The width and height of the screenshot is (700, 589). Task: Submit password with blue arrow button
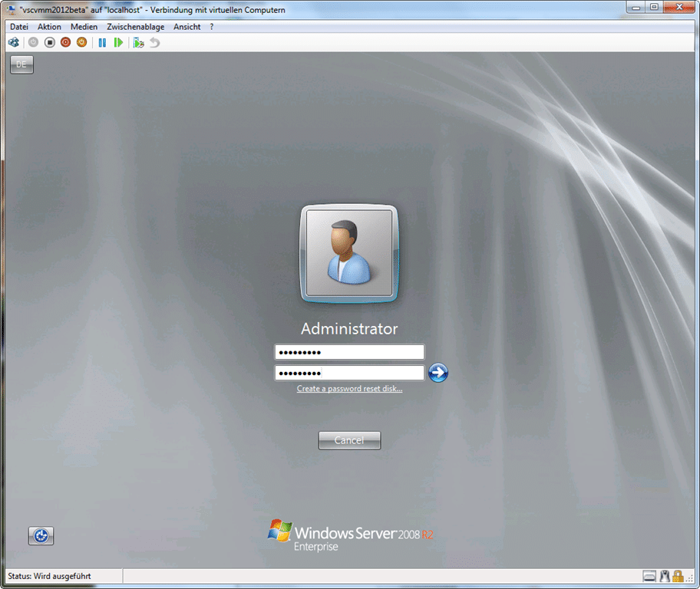(x=438, y=373)
